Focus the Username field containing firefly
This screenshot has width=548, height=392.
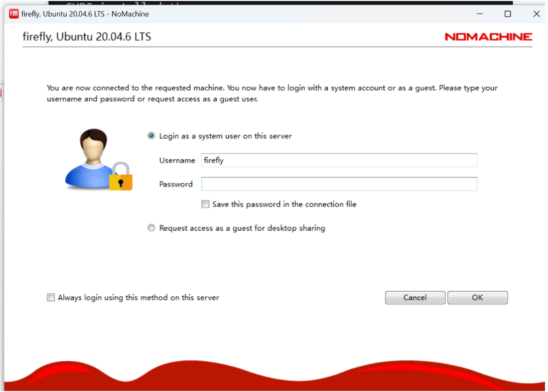pos(339,160)
